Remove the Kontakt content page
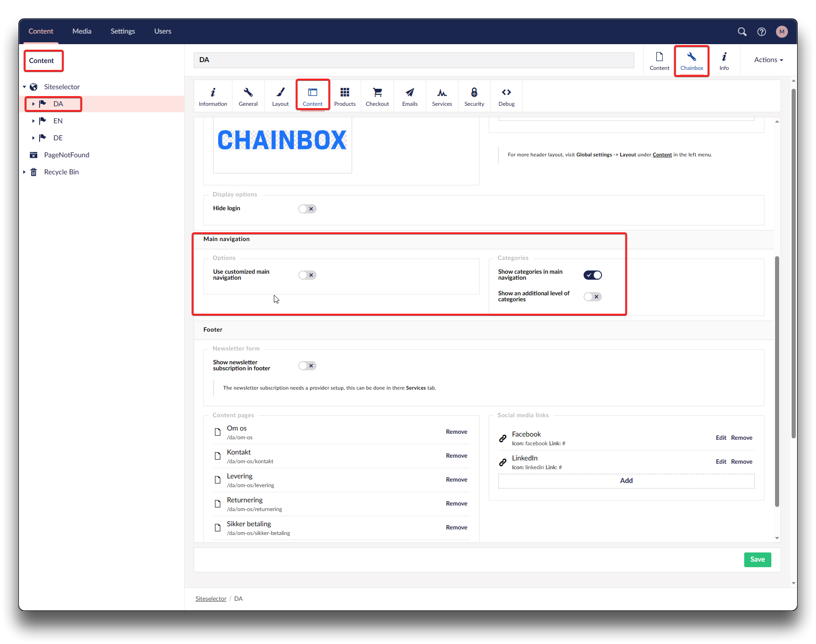 (457, 456)
